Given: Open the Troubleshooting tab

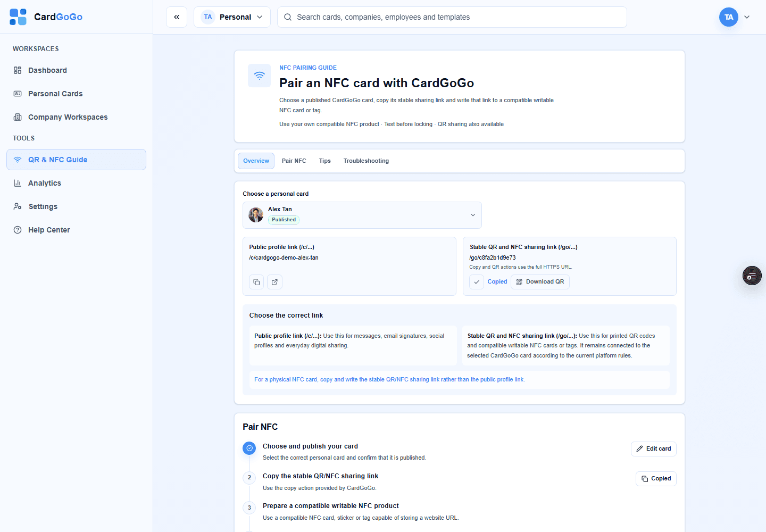Looking at the screenshot, I should point(366,161).
